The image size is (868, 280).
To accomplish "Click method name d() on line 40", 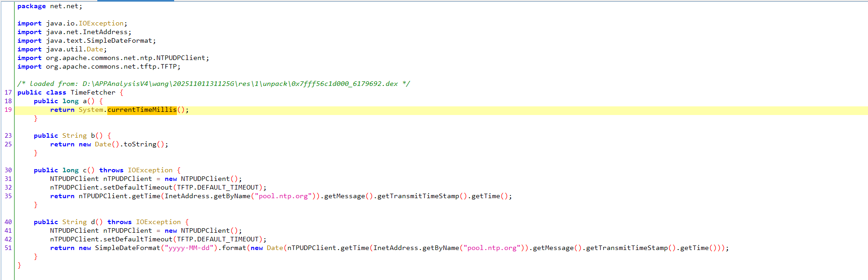I will pos(97,222).
